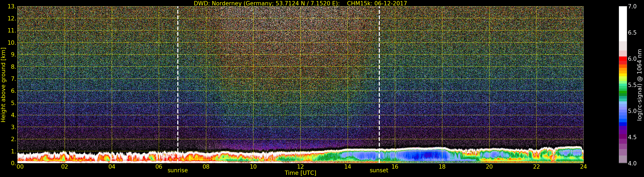Click the '10' time tick label
Screen dimensions: 644x177
pos(253,166)
